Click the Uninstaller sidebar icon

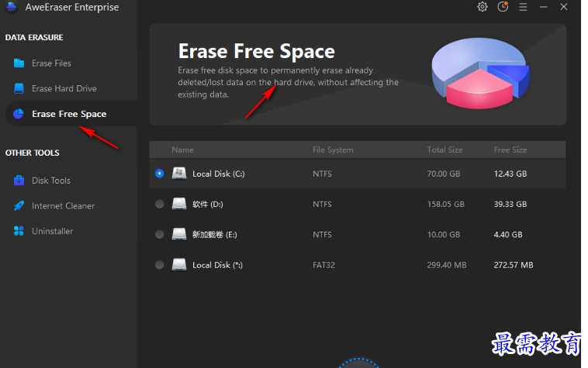pos(19,231)
